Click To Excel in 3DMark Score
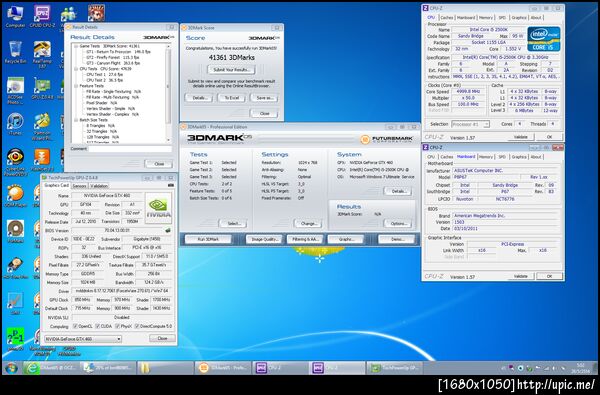 pos(232,98)
